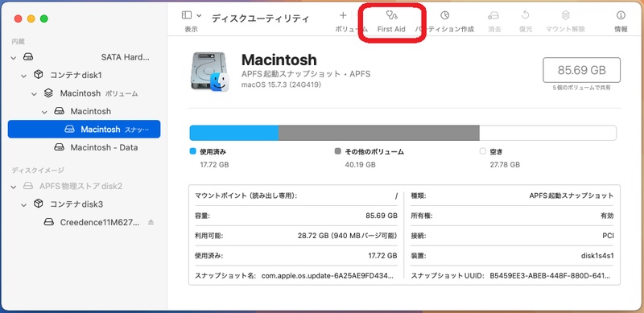
Task: Click the large Macintosh disk Finder icon
Action: click(209, 72)
